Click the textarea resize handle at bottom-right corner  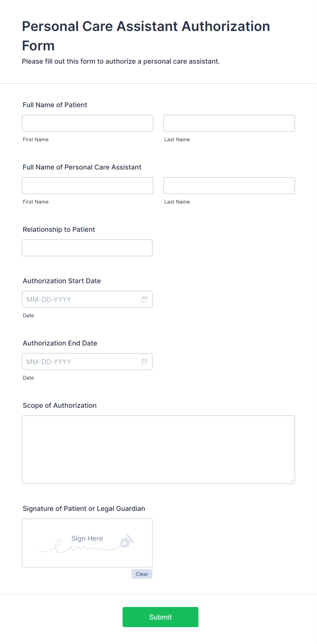point(292,481)
